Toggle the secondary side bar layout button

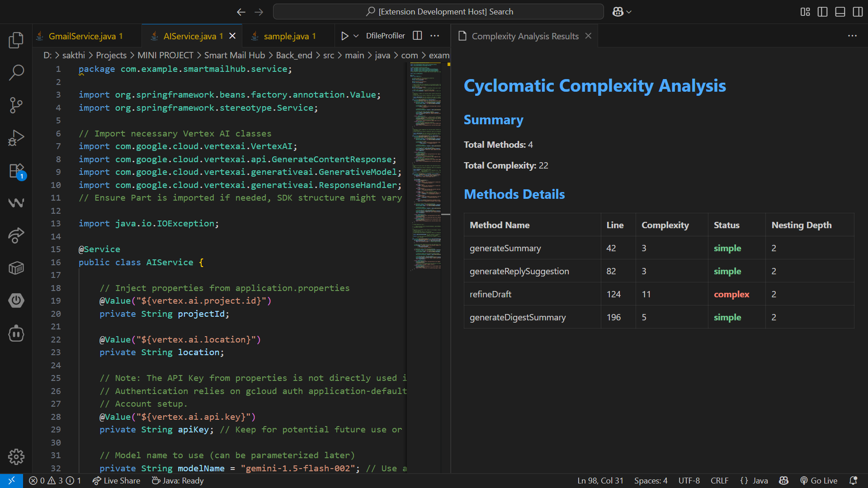[857, 12]
